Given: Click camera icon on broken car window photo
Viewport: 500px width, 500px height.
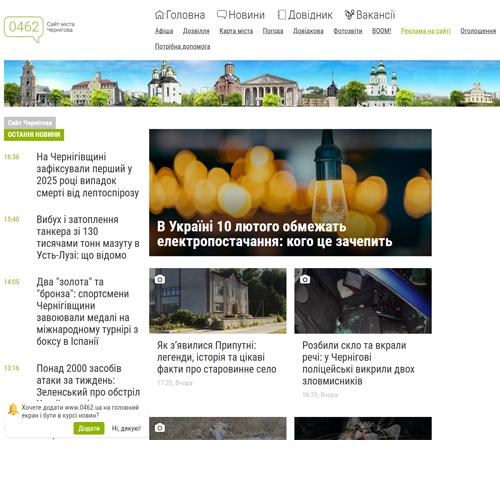Looking at the screenshot, I should tap(305, 279).
